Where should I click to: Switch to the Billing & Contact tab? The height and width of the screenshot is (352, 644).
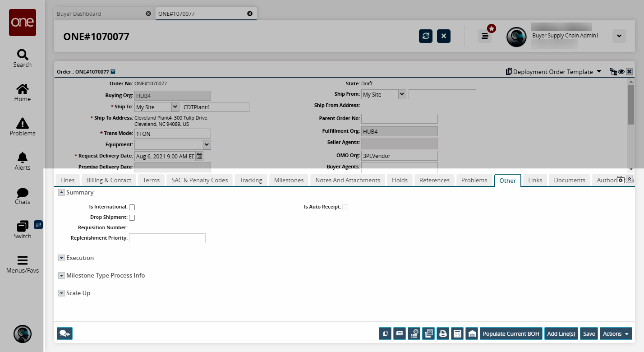point(109,180)
